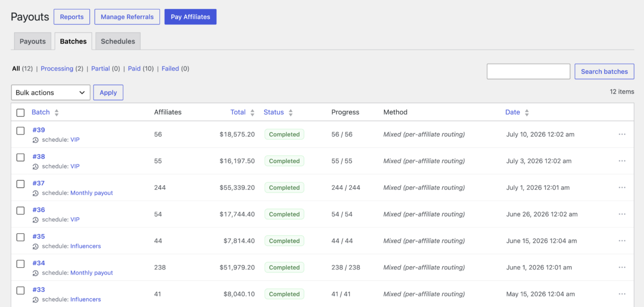Open batch #36 link
644x307 pixels.
click(x=39, y=210)
